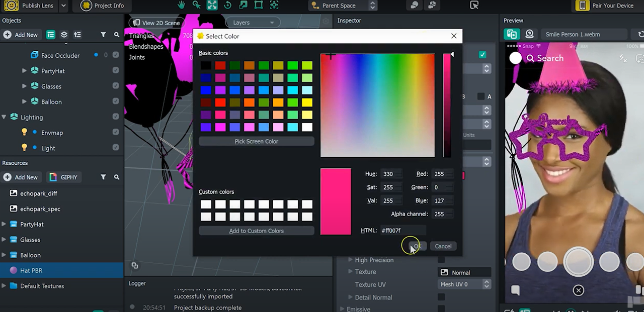The image size is (644, 312).
Task: Click the sort order icon in Objects panel
Action: pos(77,35)
